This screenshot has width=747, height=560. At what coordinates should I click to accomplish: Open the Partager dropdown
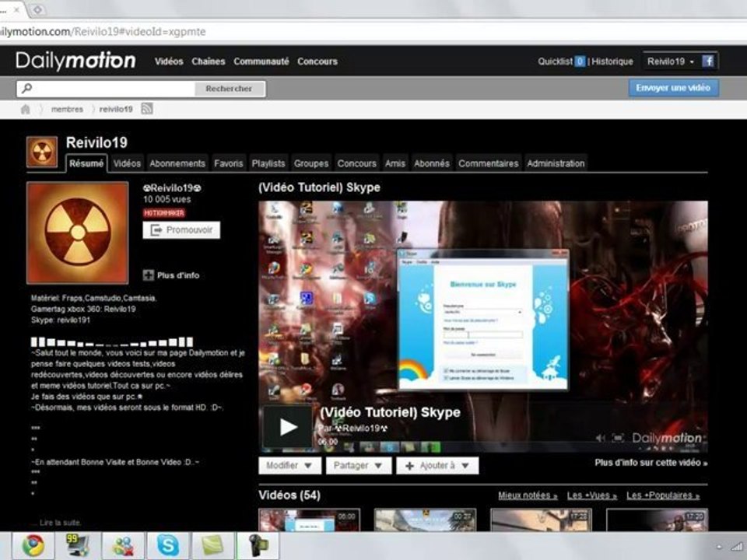coord(358,466)
